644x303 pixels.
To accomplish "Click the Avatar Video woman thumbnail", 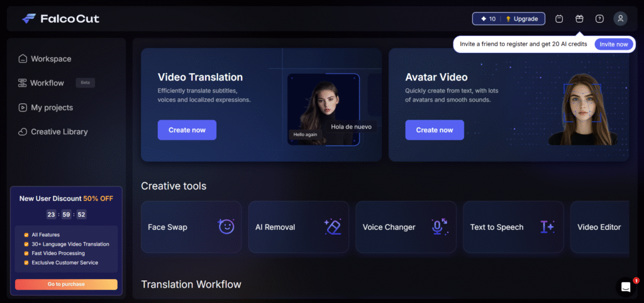I will coord(582,110).
